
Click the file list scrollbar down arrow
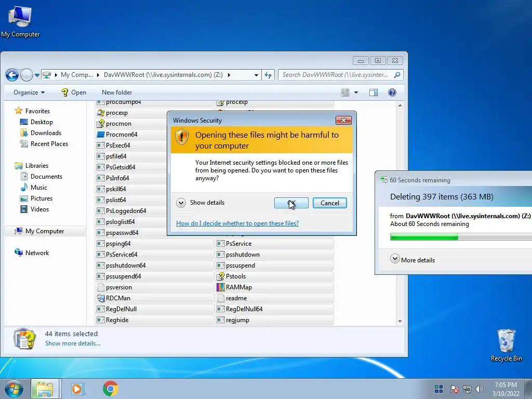[x=400, y=321]
